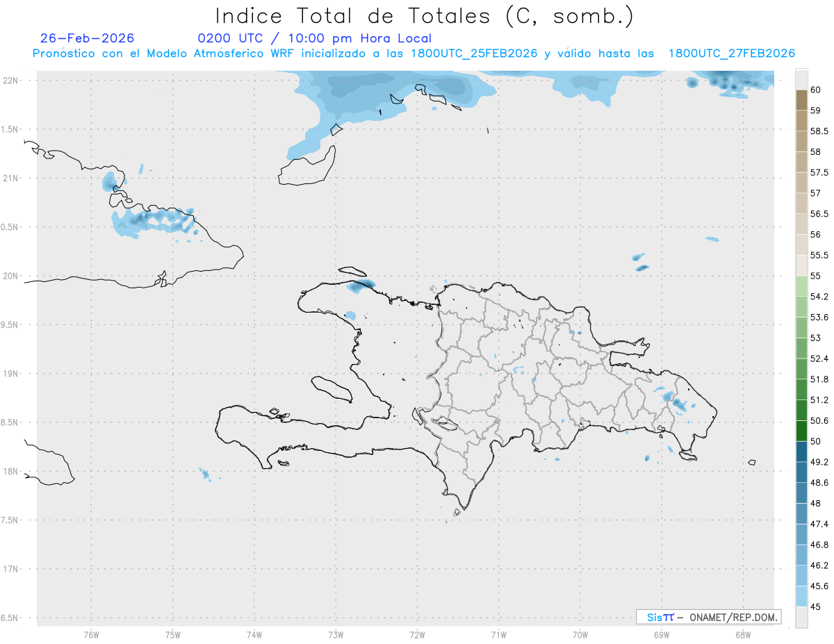834x644 pixels.
Task: Click the '76W' longitude label
Action: point(91,634)
